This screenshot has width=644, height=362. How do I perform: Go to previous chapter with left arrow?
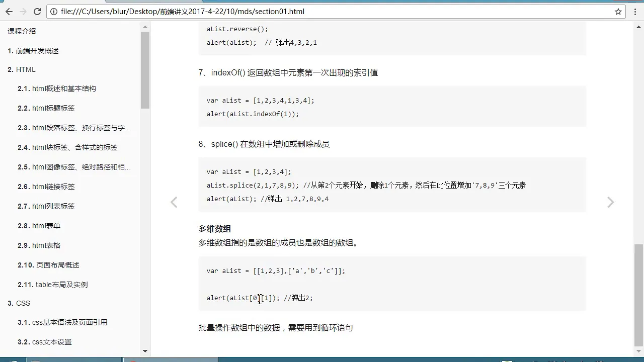tap(174, 202)
